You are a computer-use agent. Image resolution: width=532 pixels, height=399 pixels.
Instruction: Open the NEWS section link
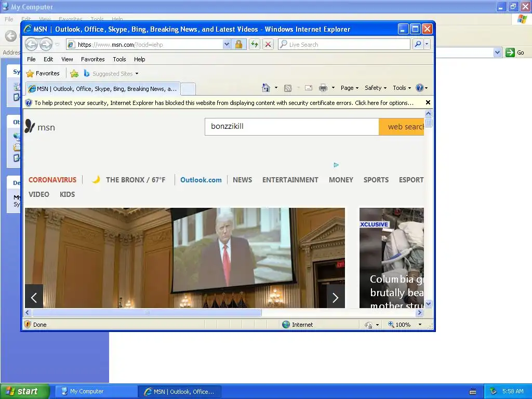242,180
